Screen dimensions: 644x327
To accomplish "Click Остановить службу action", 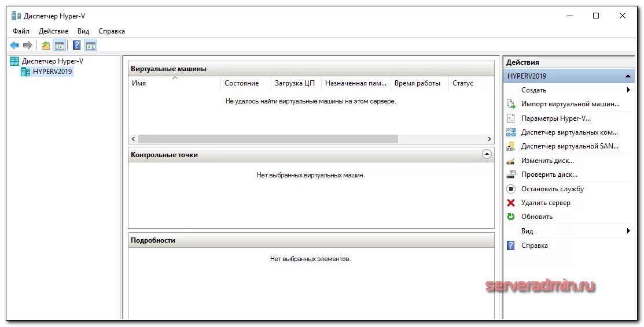I will tap(553, 189).
